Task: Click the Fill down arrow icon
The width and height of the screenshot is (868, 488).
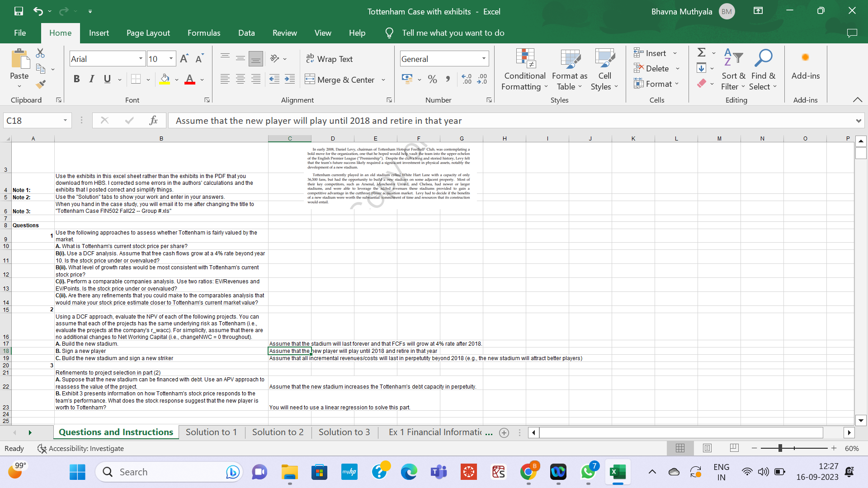Action: 701,68
